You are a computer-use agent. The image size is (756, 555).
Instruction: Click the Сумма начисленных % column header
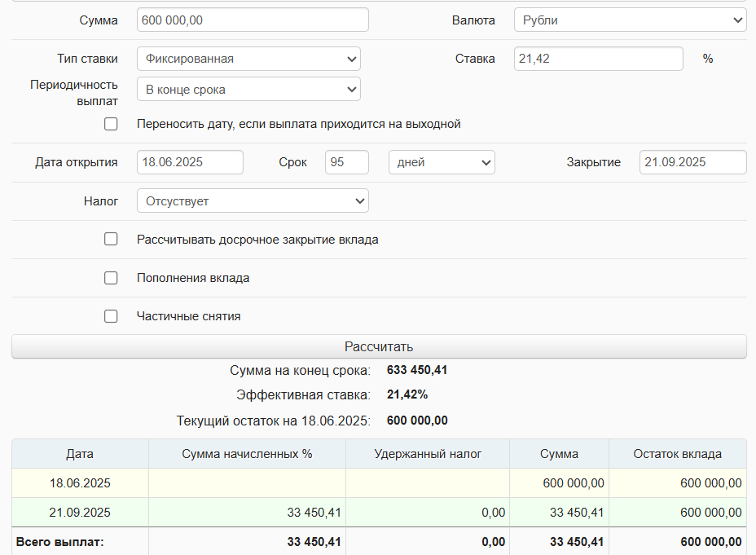coord(247,454)
